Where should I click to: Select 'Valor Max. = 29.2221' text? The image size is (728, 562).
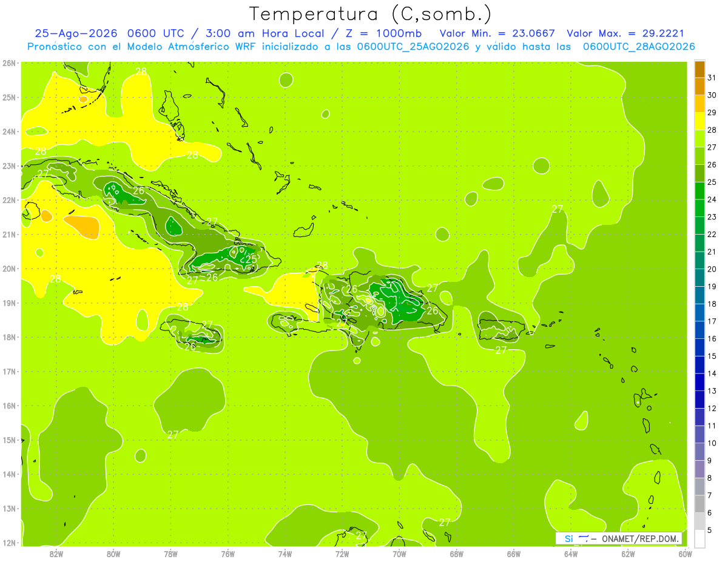[x=625, y=34]
